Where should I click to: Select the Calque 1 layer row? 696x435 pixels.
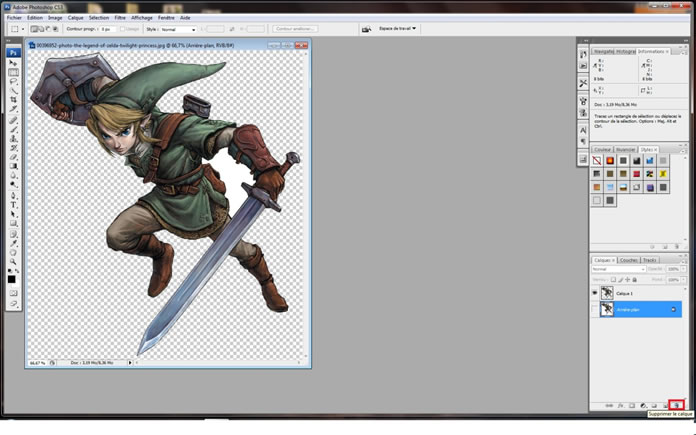point(637,293)
